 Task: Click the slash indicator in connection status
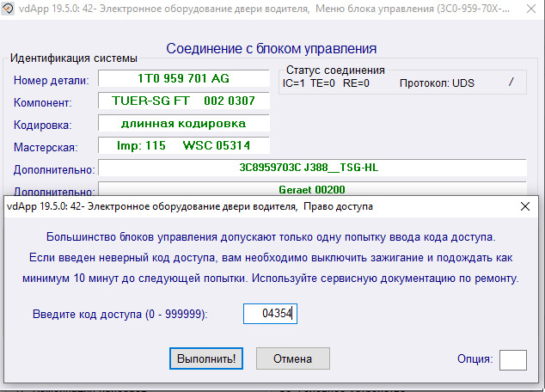tap(511, 83)
